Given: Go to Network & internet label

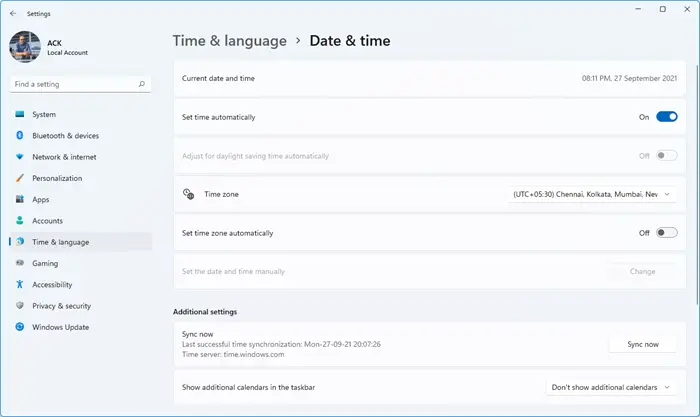Looking at the screenshot, I should pos(64,157).
